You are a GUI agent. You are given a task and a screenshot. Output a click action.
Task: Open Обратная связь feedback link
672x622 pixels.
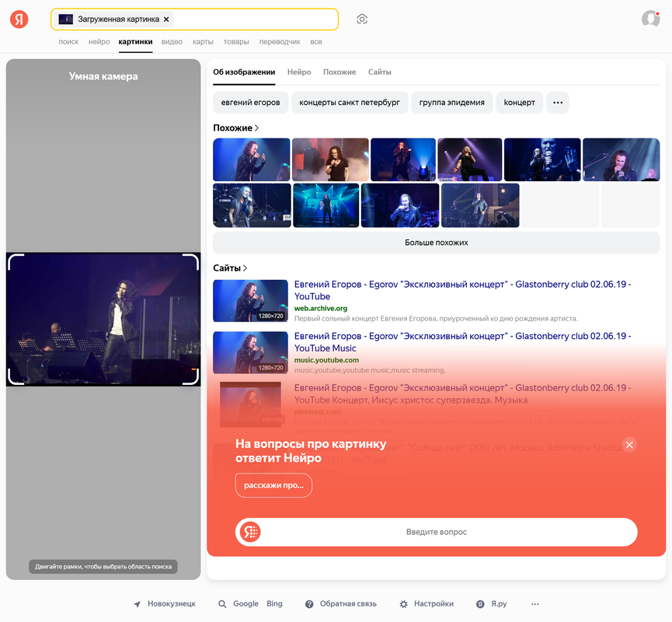[348, 604]
